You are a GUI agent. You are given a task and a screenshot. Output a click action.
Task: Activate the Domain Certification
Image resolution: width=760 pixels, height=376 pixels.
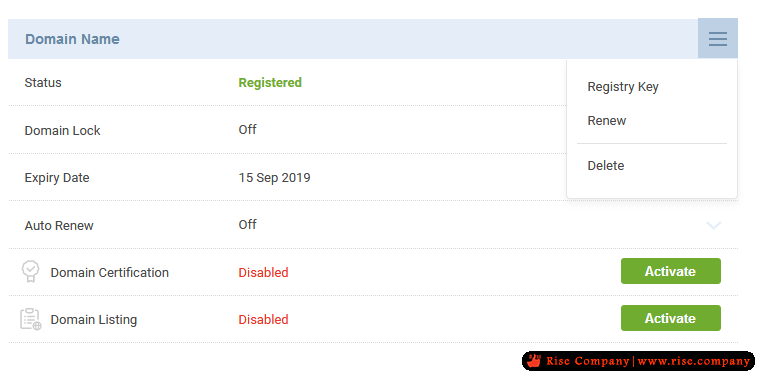tap(670, 271)
